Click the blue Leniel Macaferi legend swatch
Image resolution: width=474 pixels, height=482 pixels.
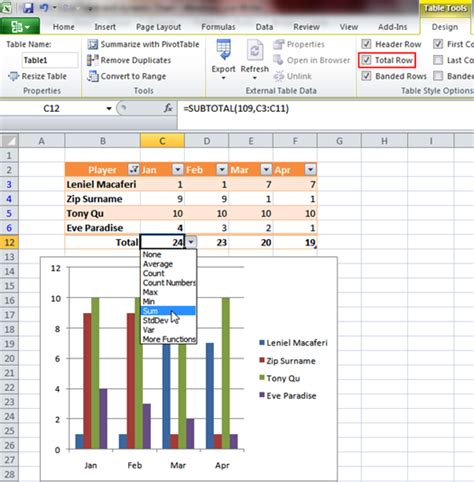click(262, 343)
